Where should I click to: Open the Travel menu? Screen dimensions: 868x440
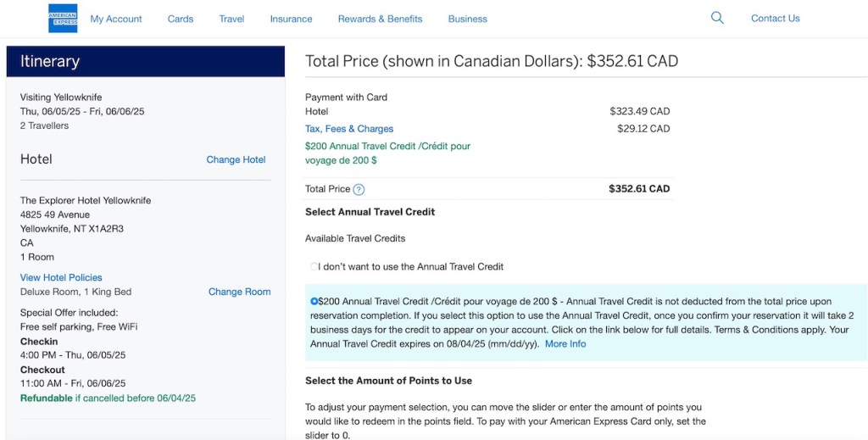click(x=231, y=19)
